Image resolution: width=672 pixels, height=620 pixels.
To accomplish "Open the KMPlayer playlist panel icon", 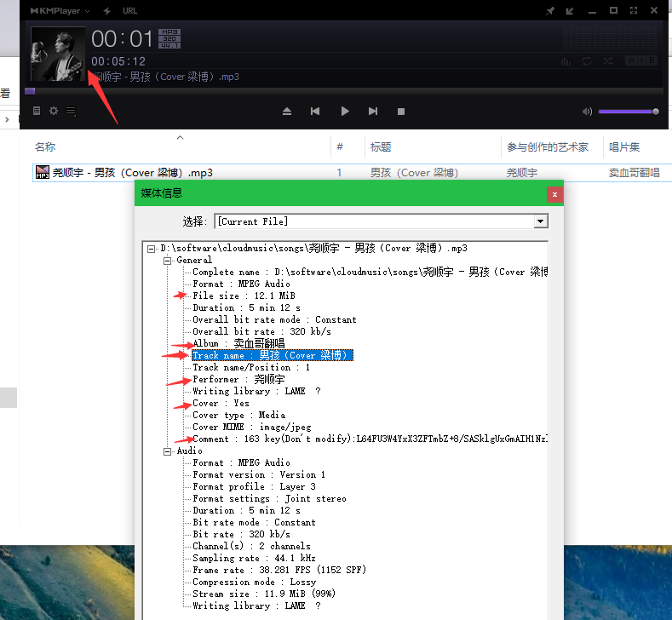I will pyautogui.click(x=37, y=111).
